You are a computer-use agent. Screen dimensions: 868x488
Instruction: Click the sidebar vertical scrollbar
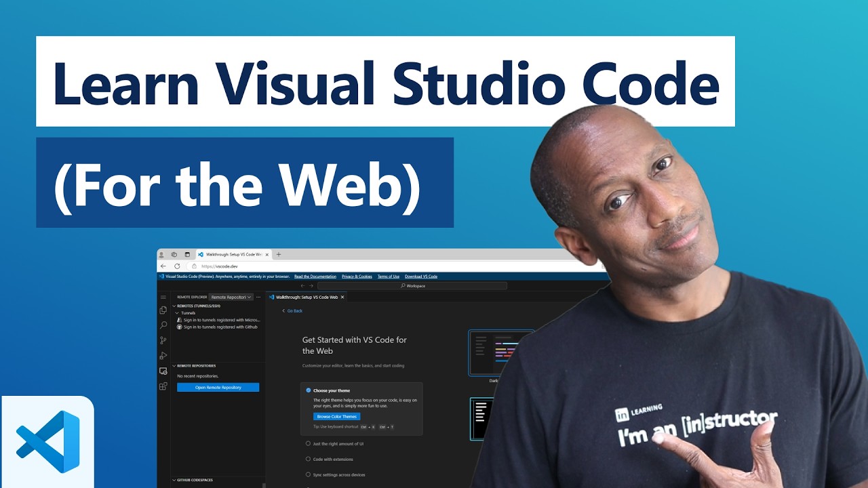click(264, 485)
